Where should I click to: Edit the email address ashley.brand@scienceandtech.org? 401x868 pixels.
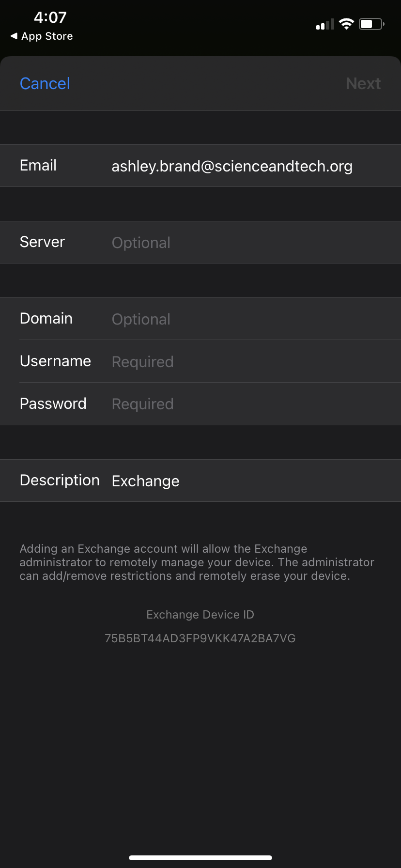click(232, 166)
